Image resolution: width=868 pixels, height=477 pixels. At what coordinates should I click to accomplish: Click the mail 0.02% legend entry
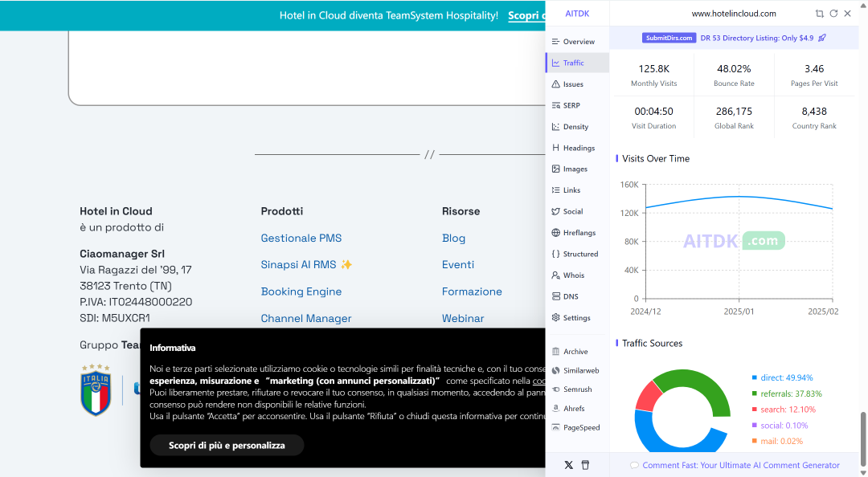coord(777,441)
